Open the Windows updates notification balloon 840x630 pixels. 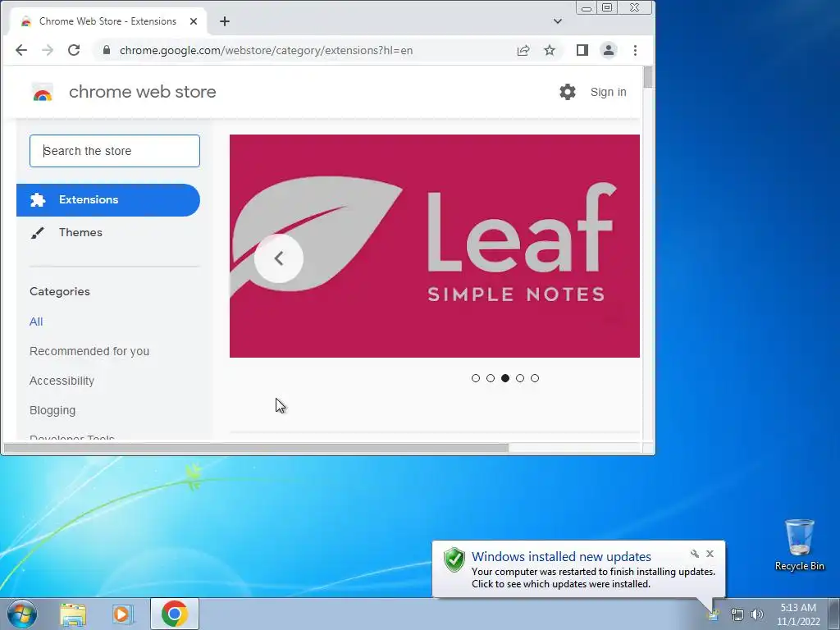click(578, 569)
